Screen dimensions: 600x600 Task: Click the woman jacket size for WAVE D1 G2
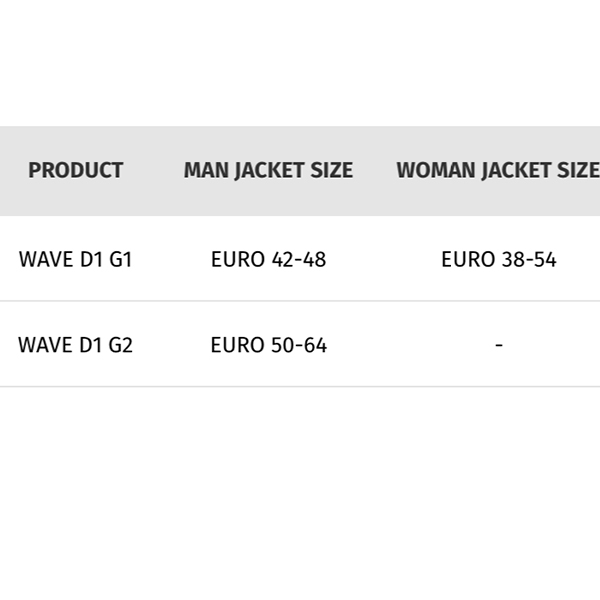[498, 346]
